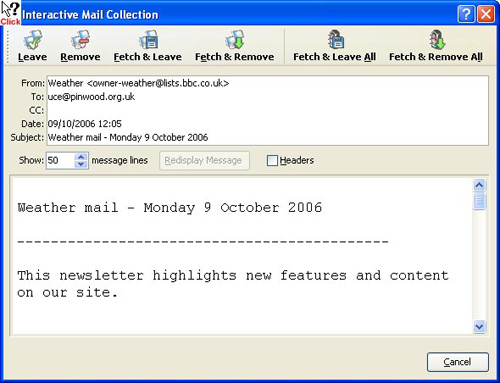
Task: Click the recipient uce@pinwood.org.uk
Action: click(x=91, y=97)
